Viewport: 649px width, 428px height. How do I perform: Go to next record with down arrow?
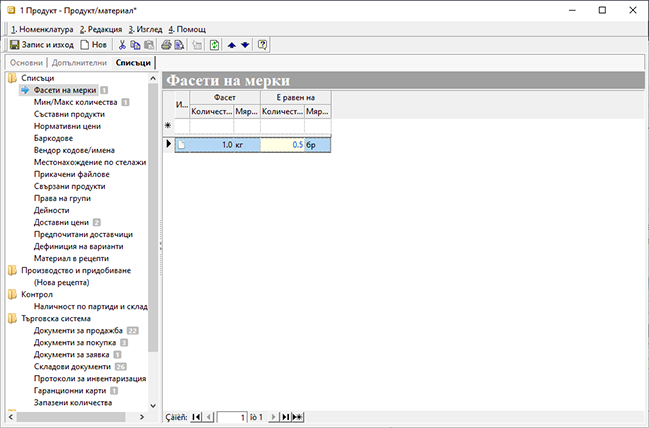tap(245, 45)
